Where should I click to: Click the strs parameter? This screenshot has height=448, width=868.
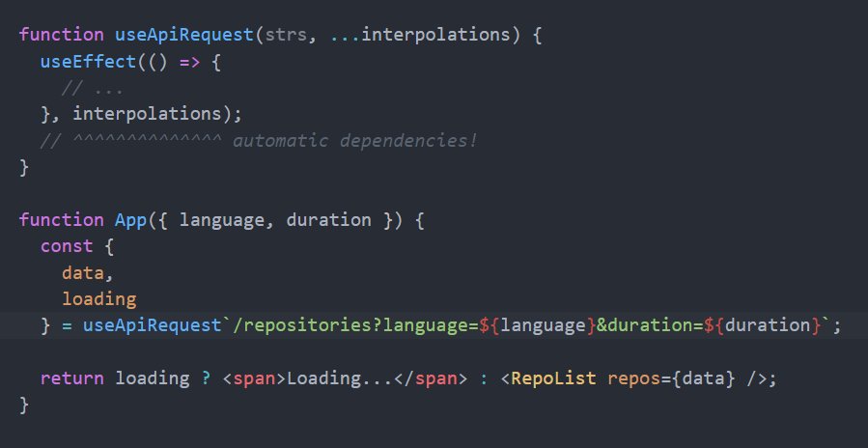coord(286,35)
